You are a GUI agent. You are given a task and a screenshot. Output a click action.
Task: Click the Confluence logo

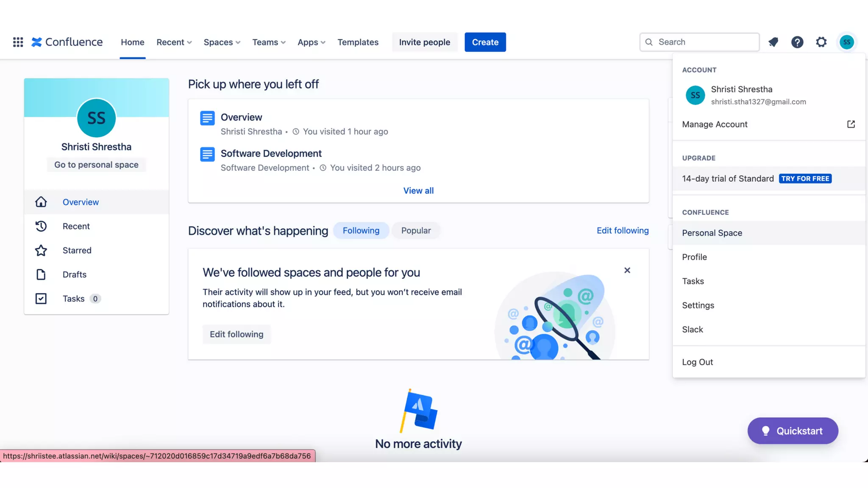click(67, 42)
